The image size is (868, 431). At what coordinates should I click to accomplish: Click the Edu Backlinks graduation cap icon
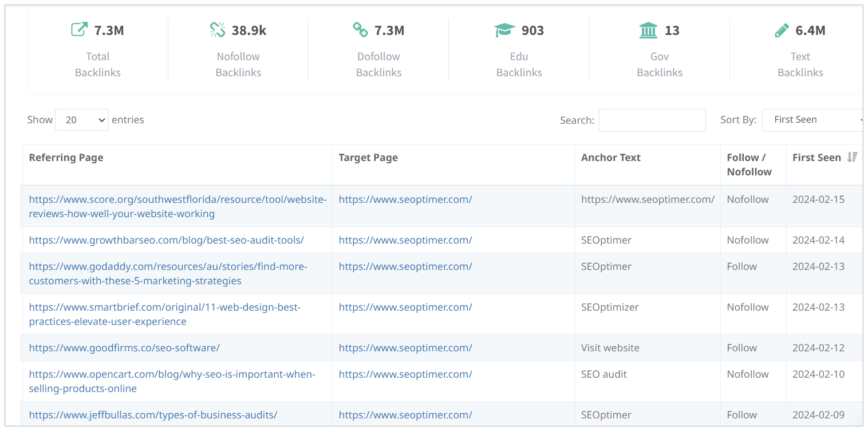(504, 30)
